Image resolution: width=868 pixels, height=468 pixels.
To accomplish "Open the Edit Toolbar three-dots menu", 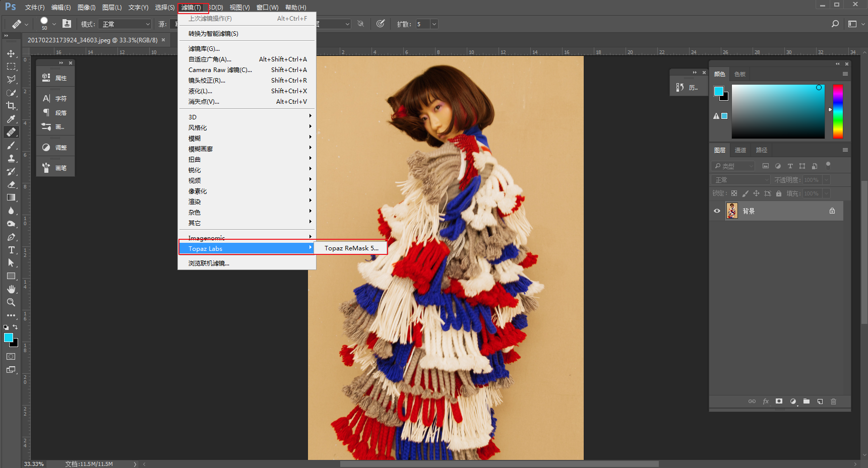I will point(11,315).
